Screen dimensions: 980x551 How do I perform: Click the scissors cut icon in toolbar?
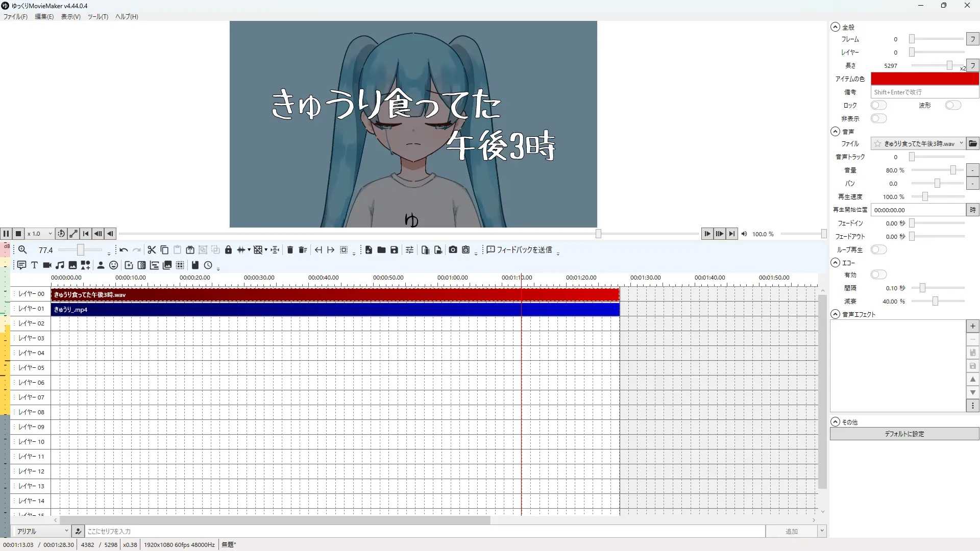(x=152, y=250)
